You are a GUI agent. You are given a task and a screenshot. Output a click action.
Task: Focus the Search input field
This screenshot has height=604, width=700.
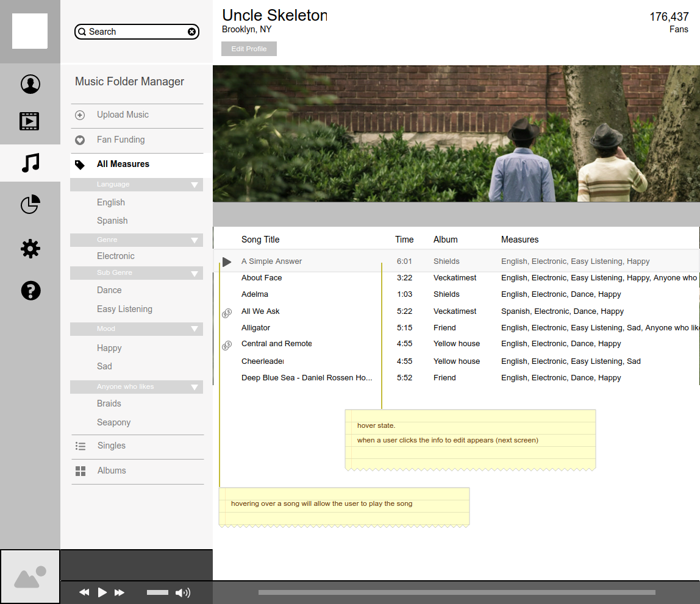[x=137, y=32]
